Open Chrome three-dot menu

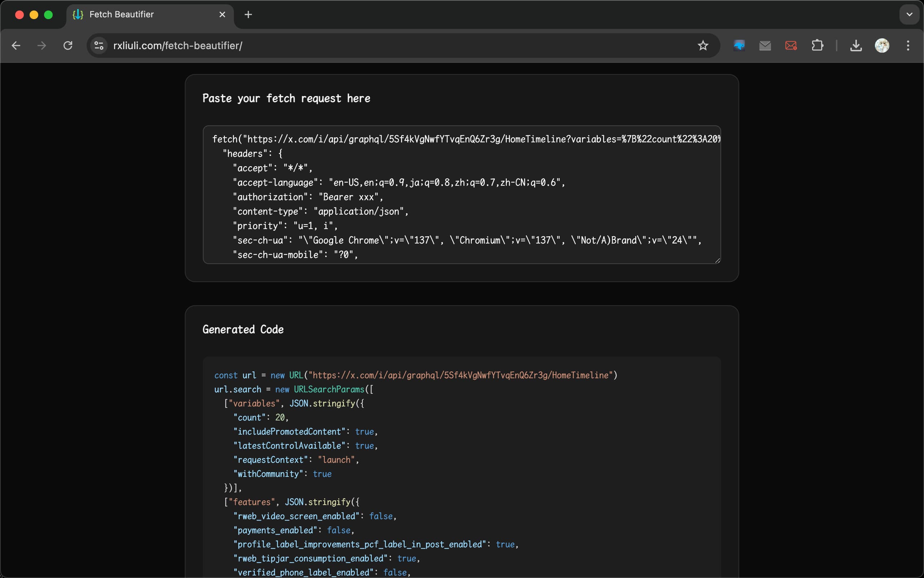click(908, 46)
